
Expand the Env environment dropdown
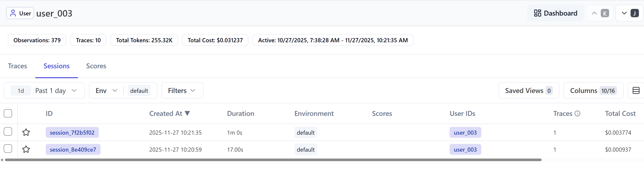[106, 90]
